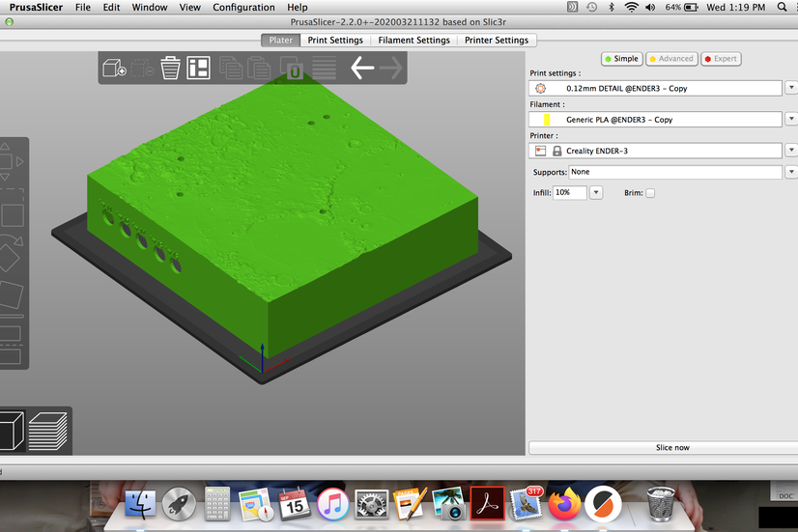798x532 pixels.
Task: Open the Supports None combo box
Action: pos(675,172)
